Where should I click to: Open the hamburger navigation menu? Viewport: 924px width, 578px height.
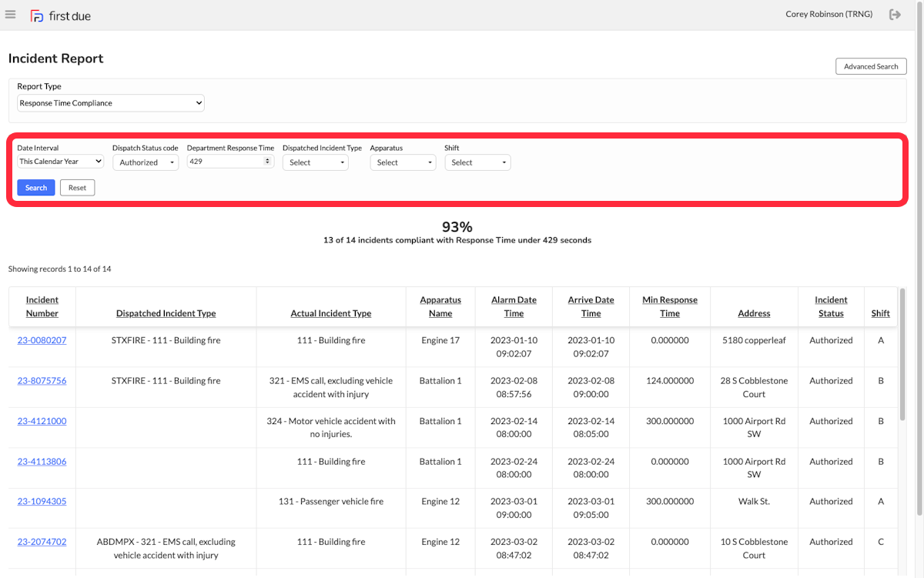pyautogui.click(x=10, y=15)
